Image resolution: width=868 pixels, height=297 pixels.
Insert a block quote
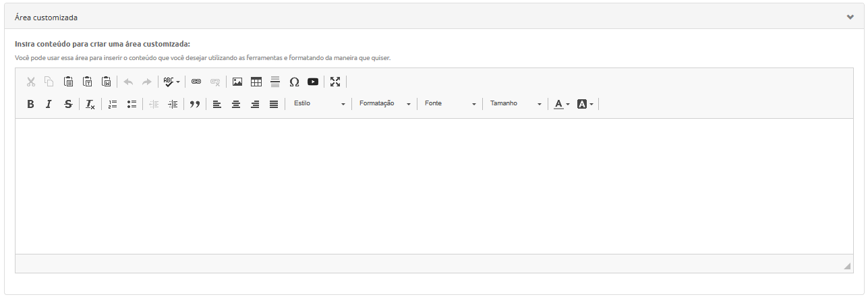point(195,104)
